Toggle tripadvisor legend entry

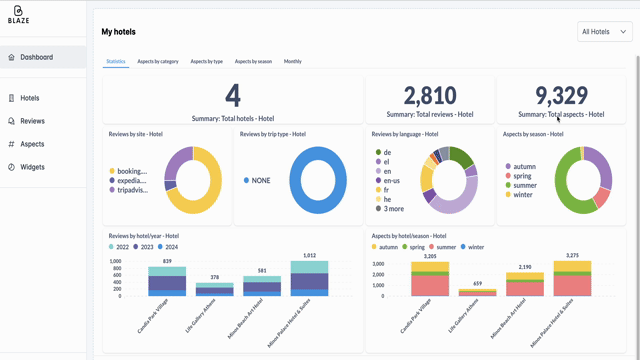point(129,190)
